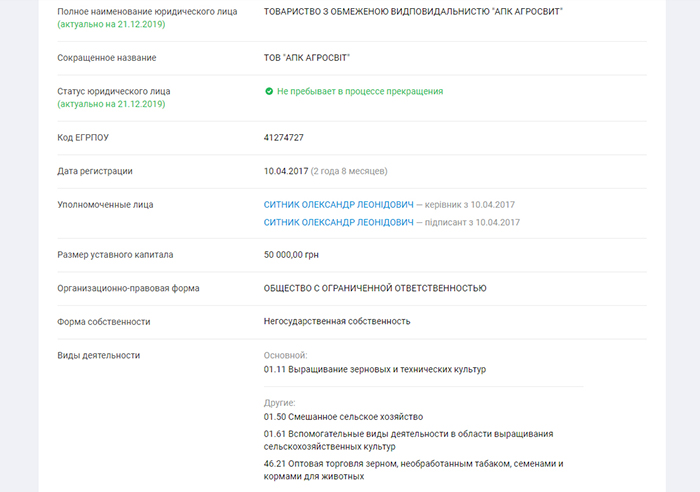Open the СИТНИК ОЛЕКСАНДР ЛЕОНІДОВИЧ підписант link
700x492 pixels.
pos(338,222)
